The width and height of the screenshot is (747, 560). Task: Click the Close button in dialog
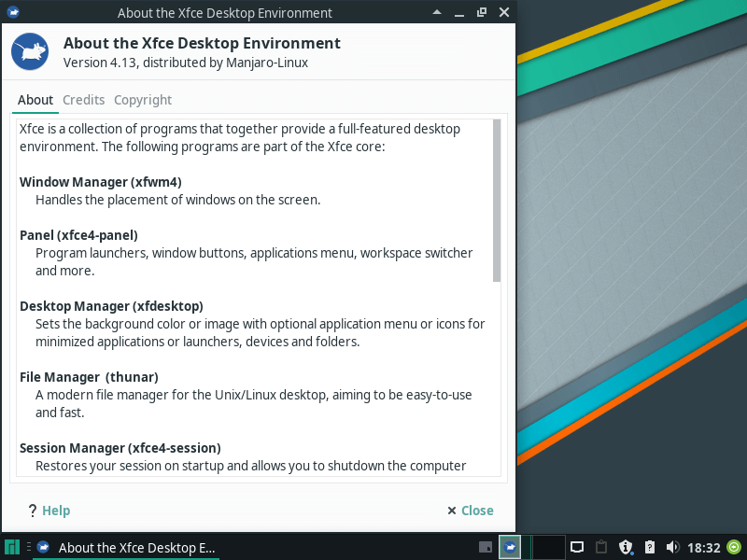pyautogui.click(x=471, y=511)
